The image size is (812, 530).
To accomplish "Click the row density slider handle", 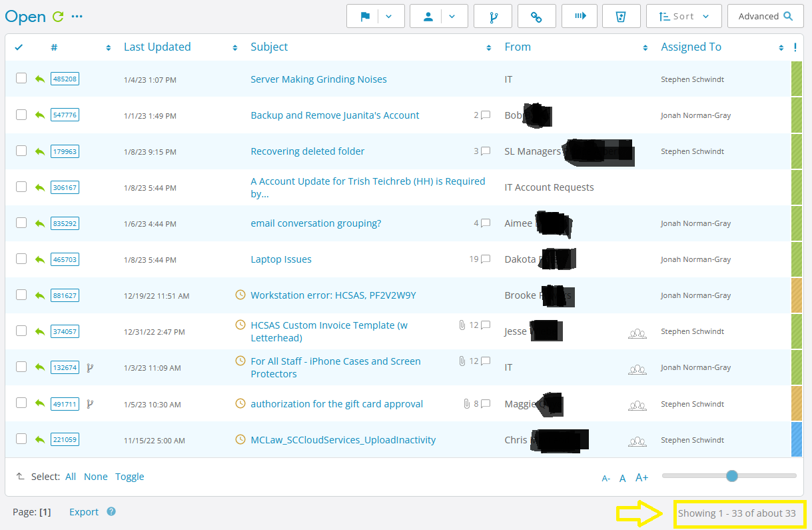I will click(x=732, y=476).
